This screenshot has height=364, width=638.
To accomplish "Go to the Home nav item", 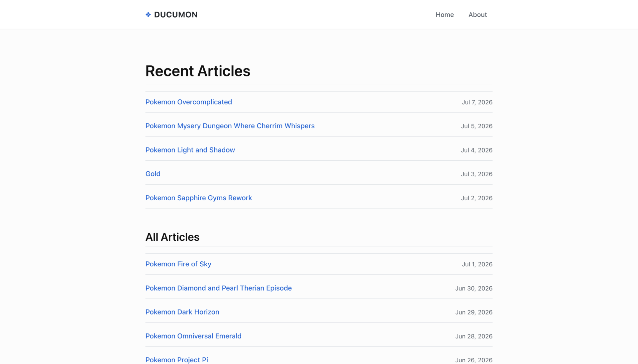I will (x=445, y=15).
